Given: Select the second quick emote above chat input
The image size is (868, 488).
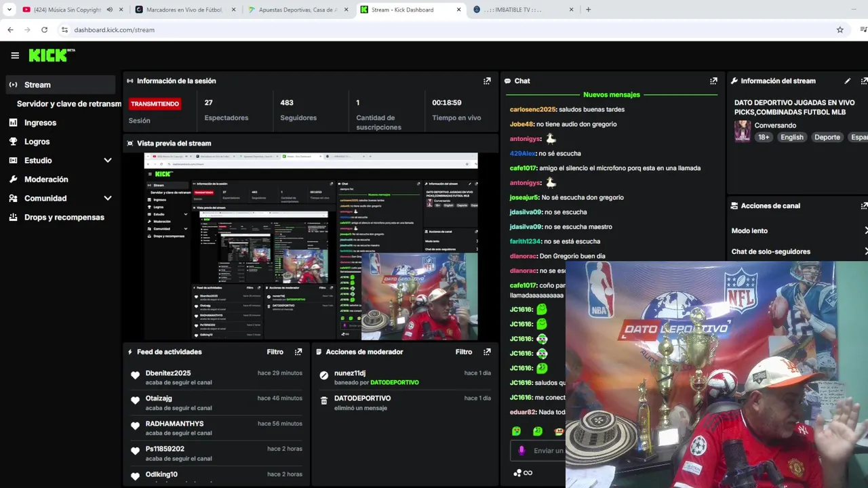Looking at the screenshot, I should click(x=538, y=431).
